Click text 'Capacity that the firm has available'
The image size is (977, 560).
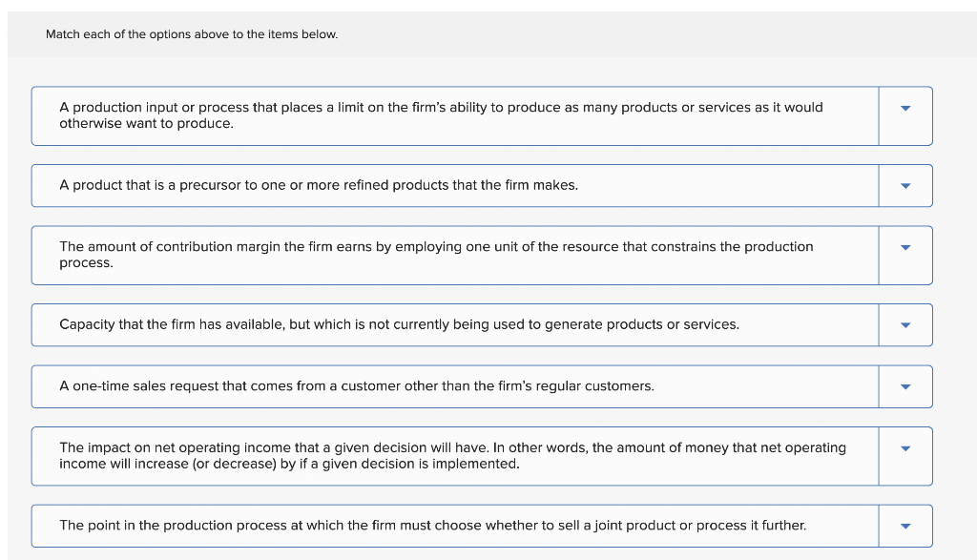point(171,324)
